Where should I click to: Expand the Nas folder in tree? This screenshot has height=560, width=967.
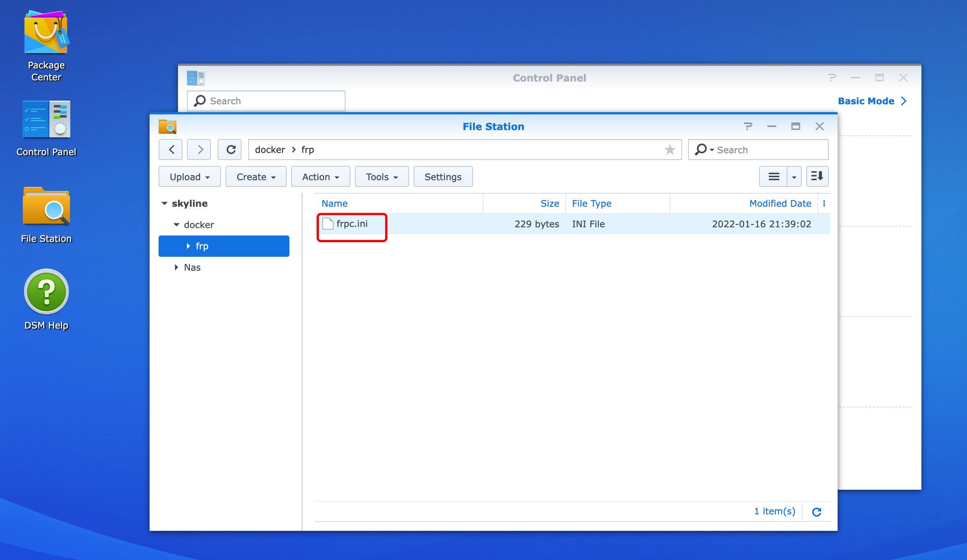coord(176,267)
